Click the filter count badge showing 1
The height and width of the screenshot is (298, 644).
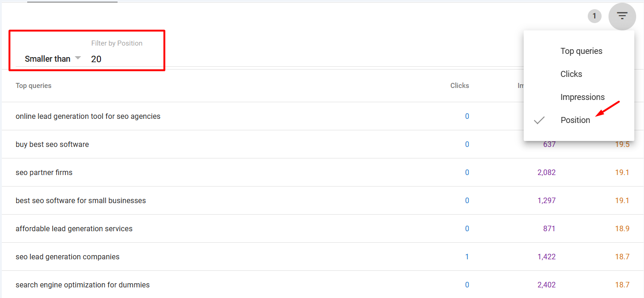point(594,16)
